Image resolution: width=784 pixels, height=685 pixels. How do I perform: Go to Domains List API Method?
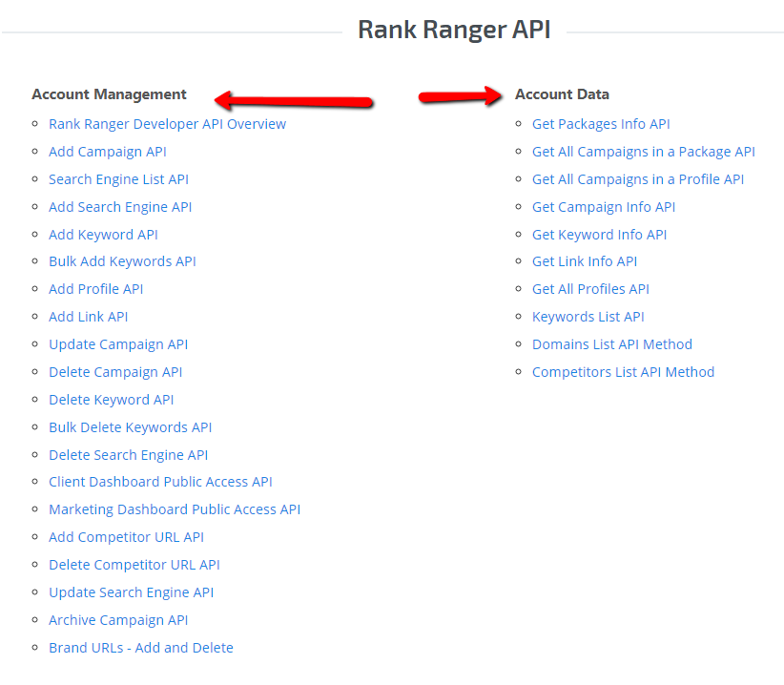point(612,344)
